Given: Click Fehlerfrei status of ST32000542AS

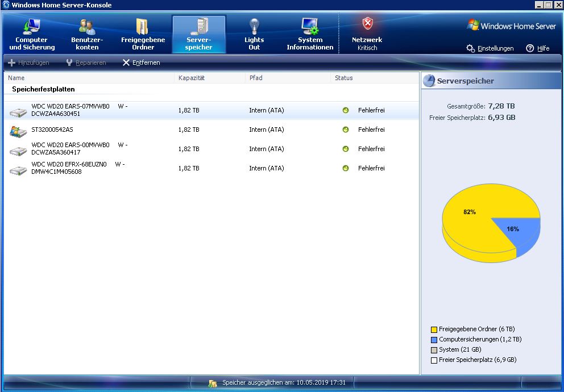Looking at the screenshot, I should [x=371, y=130].
